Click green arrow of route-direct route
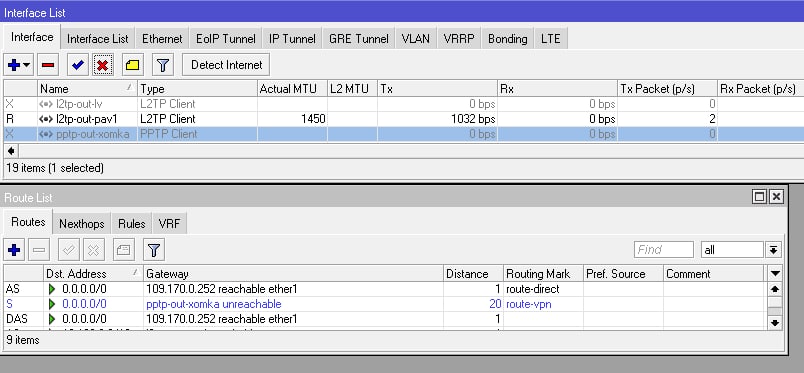Screen dimensions: 804x373 [52, 289]
